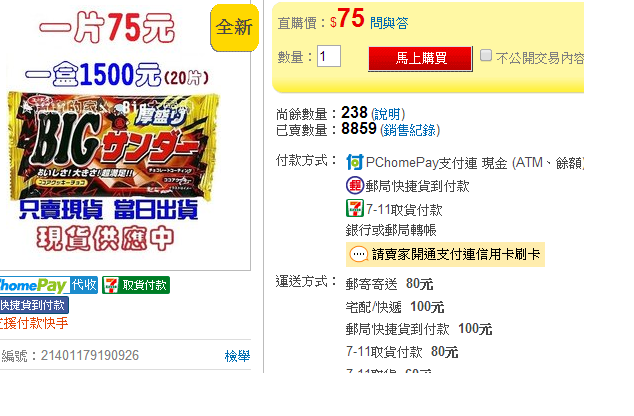The height and width of the screenshot is (416, 634).
Task: Click the red 馬上購買 buy now button
Action: (421, 58)
